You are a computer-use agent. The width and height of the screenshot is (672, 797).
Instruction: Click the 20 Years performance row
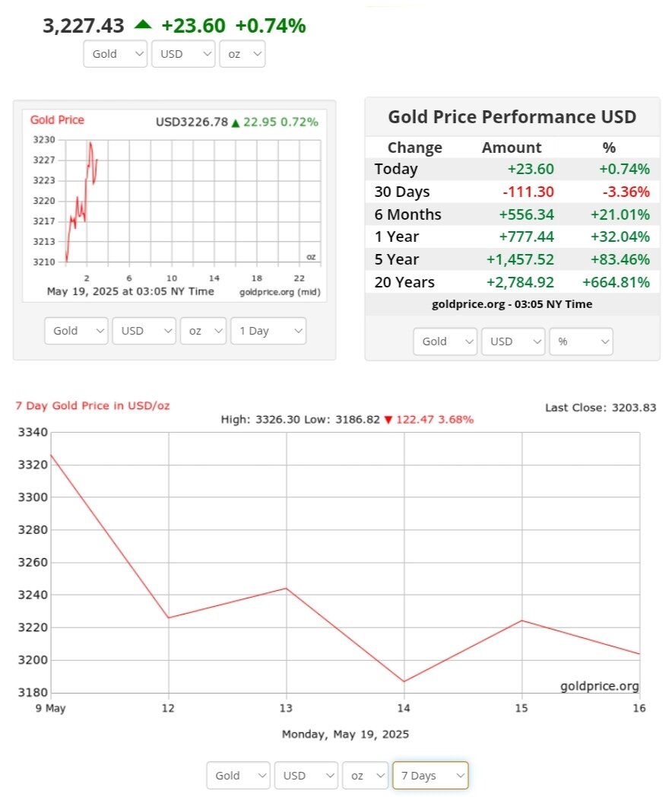pos(512,282)
